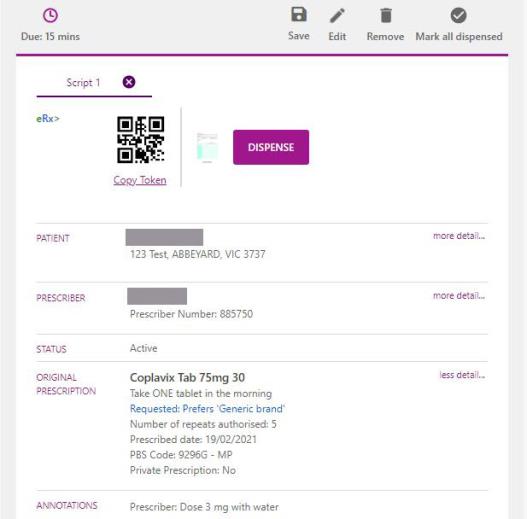Click the Remove label in toolbar
The width and height of the screenshot is (527, 519).
point(386,36)
